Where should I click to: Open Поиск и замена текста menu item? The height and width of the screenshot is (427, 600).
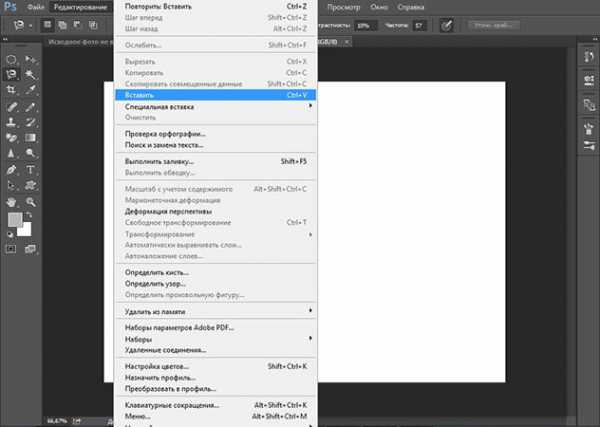(216, 145)
